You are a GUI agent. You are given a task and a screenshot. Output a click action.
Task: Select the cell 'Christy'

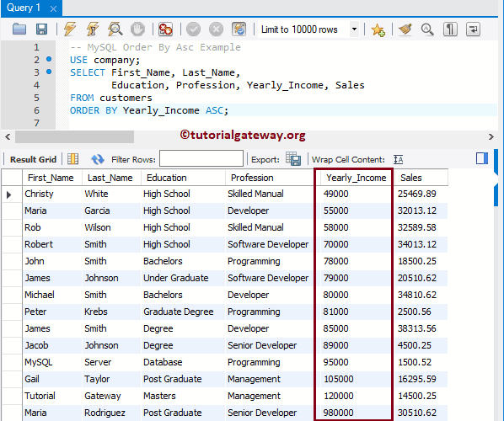[x=52, y=194]
